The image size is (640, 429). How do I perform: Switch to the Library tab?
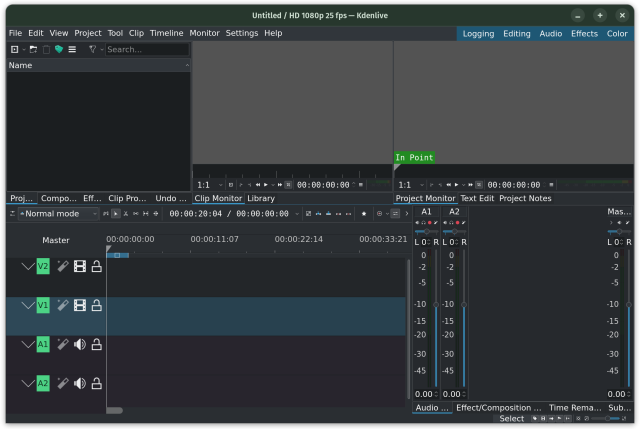pos(261,199)
